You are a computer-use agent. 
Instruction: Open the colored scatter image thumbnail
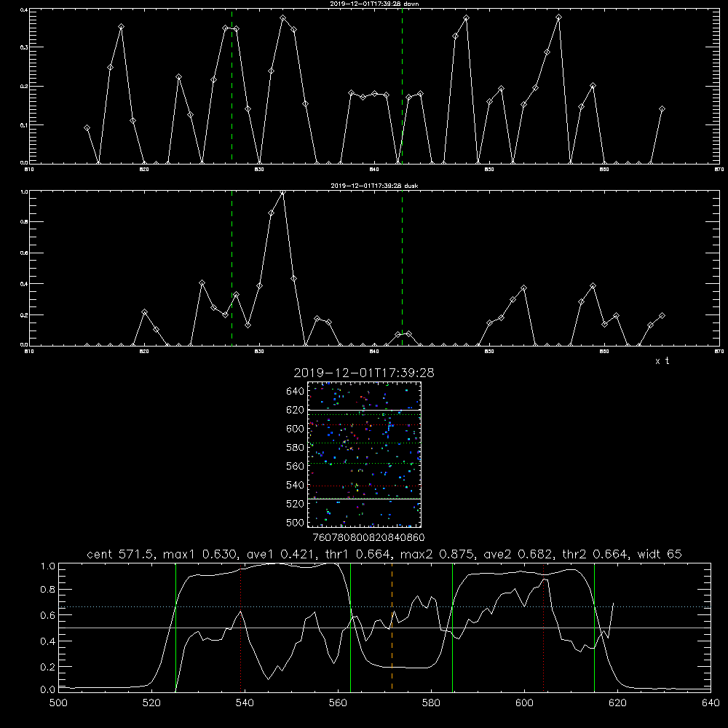tap(365, 454)
